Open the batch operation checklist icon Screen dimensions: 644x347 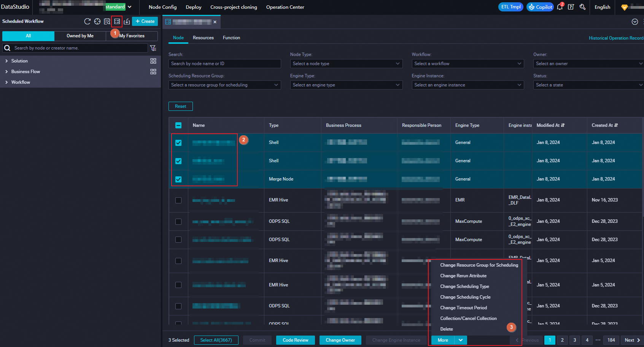117,21
